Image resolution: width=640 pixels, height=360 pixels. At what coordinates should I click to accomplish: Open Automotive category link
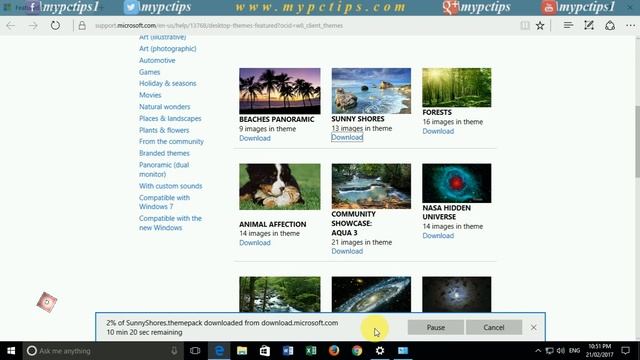(157, 60)
